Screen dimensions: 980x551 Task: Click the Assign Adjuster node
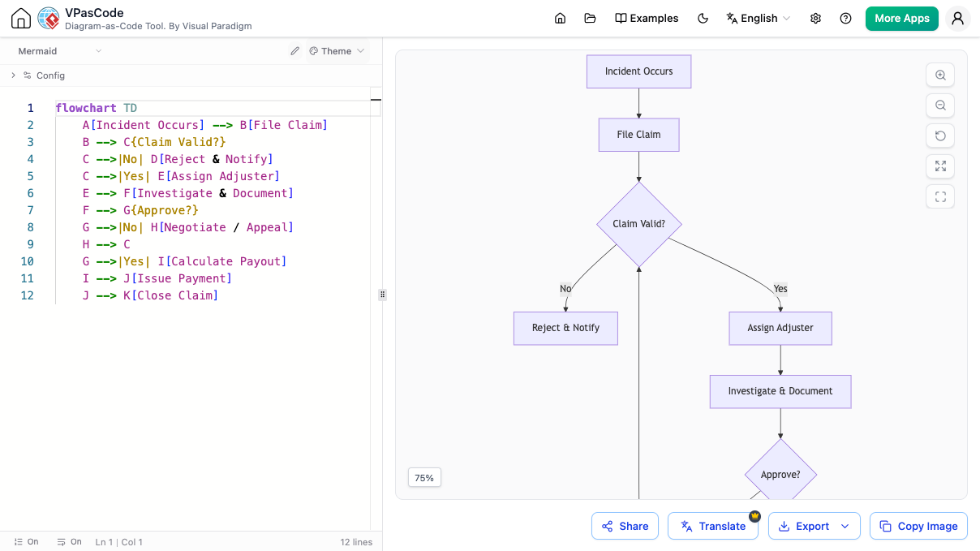point(780,328)
